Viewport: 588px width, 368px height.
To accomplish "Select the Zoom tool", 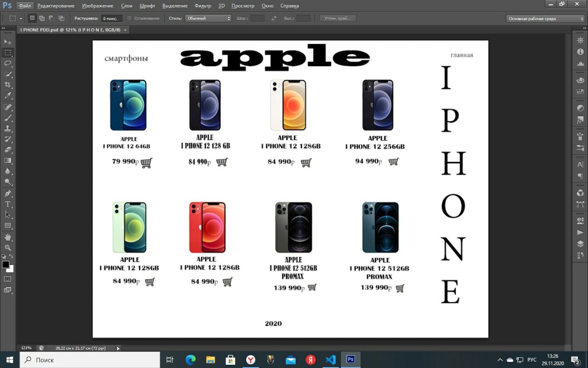I will (x=8, y=248).
